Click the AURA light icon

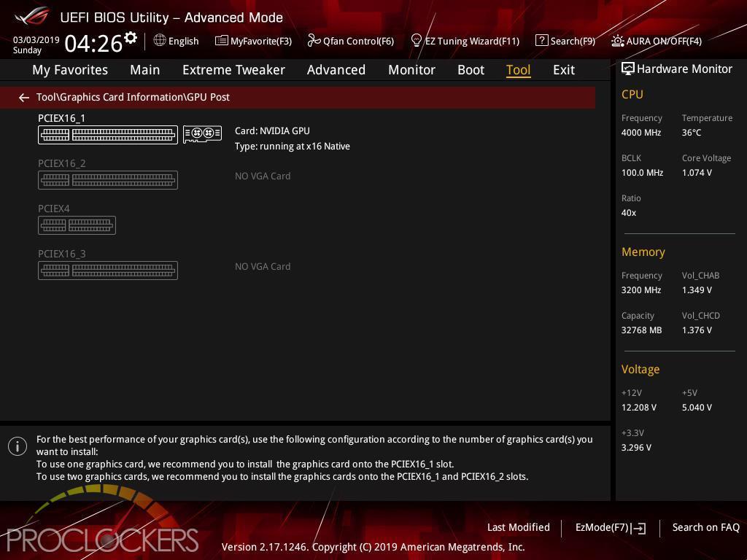click(617, 41)
